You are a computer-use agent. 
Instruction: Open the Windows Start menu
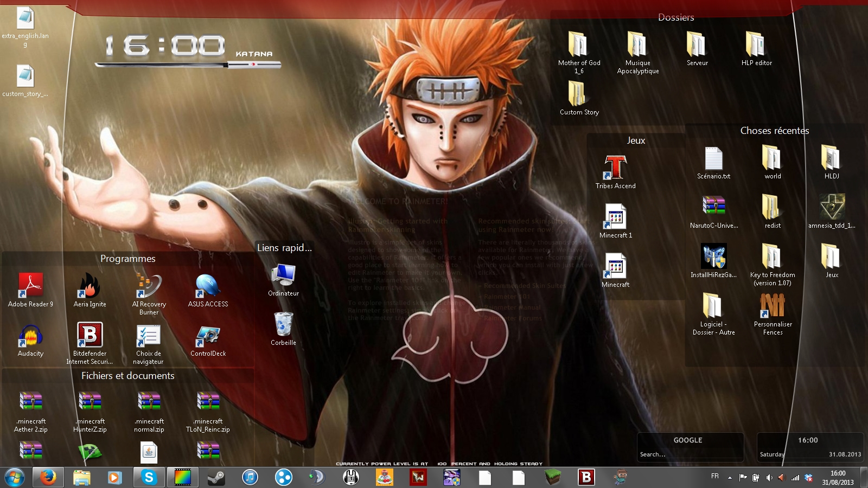[15, 477]
